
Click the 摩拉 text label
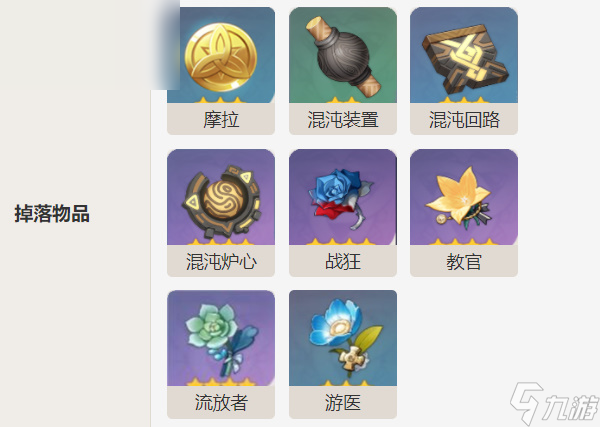tap(221, 119)
